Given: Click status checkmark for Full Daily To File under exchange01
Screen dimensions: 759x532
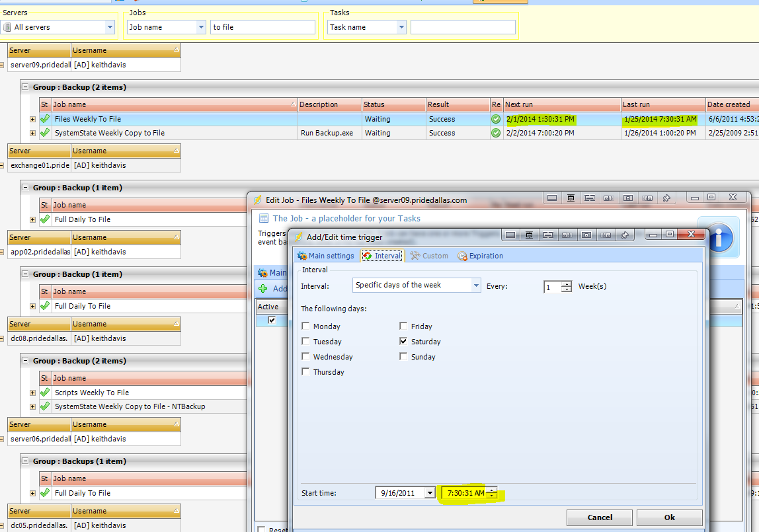Looking at the screenshot, I should coord(45,219).
